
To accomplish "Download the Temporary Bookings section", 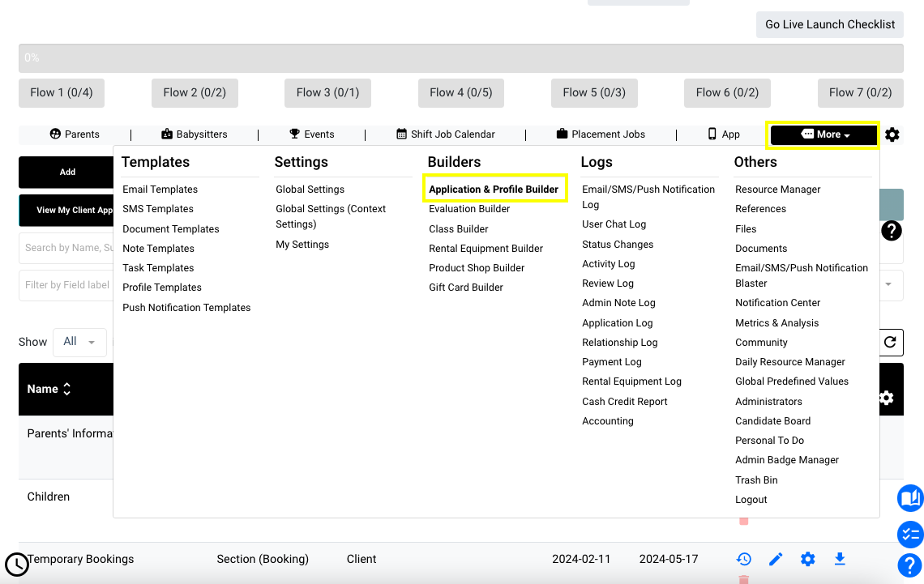I will coord(840,559).
